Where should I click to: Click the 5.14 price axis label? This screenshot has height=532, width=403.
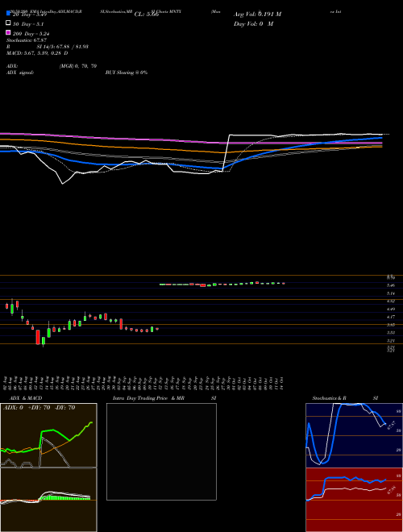(390, 293)
